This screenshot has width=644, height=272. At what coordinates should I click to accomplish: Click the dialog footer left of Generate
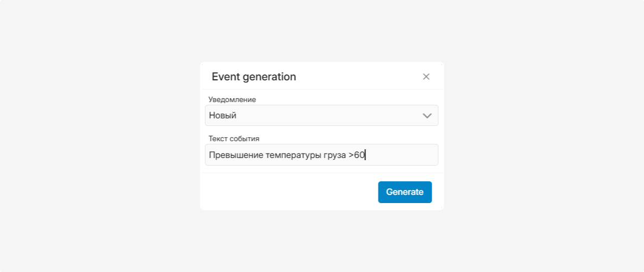288,192
